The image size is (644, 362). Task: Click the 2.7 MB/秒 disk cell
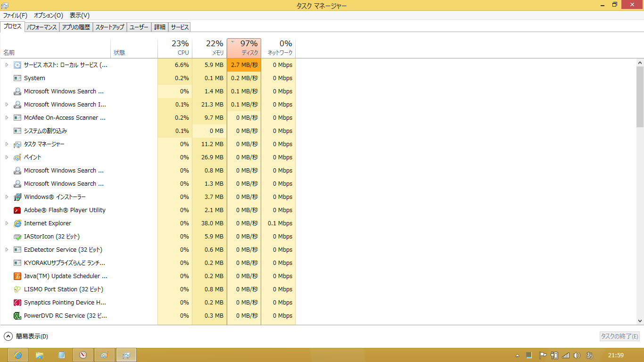click(244, 65)
